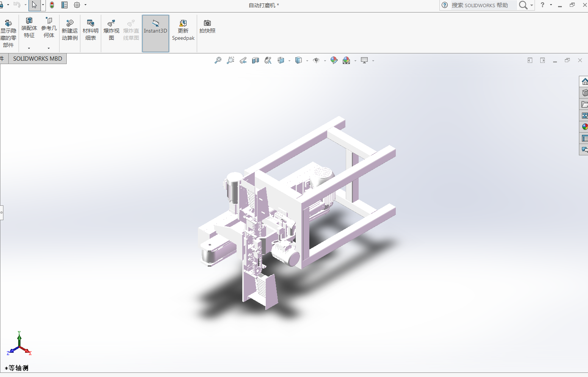Expand the View Orientation dropdown arrow
Viewport: 588px width, 377px height.
click(x=289, y=61)
